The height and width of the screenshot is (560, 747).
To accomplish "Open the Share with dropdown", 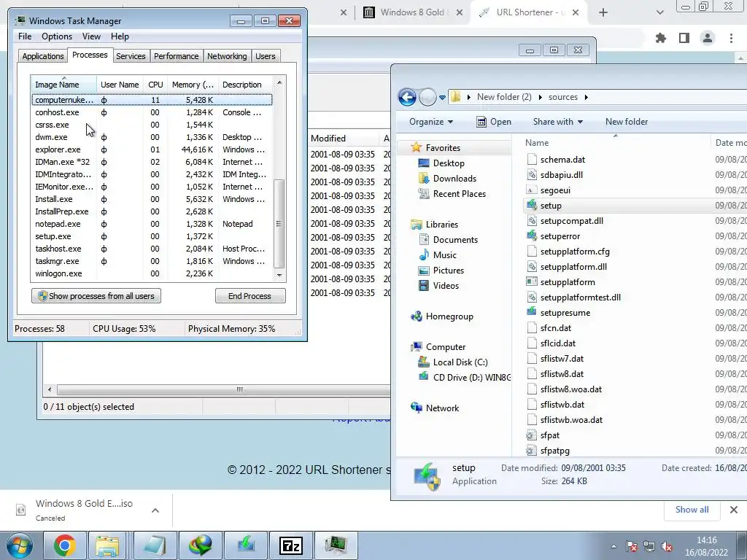I will (x=558, y=122).
